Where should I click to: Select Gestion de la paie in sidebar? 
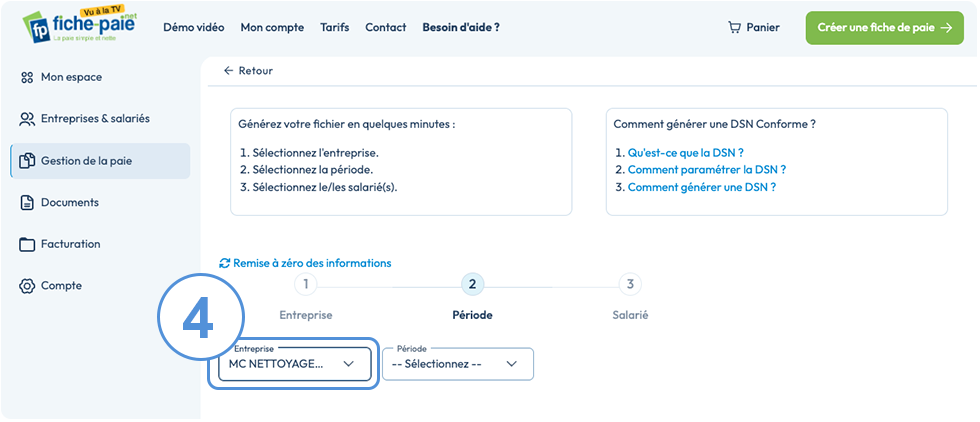pyautogui.click(x=101, y=161)
